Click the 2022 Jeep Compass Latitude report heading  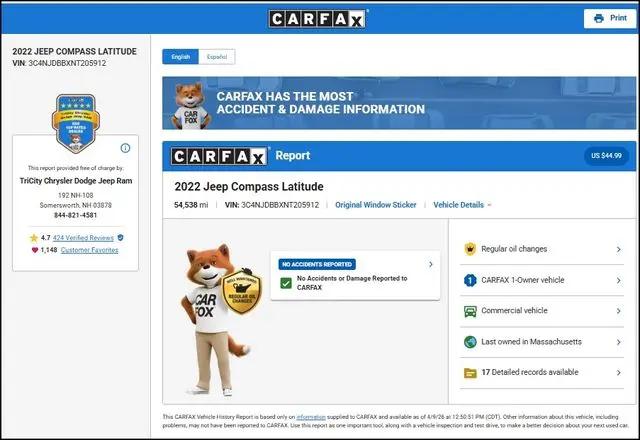click(x=249, y=187)
